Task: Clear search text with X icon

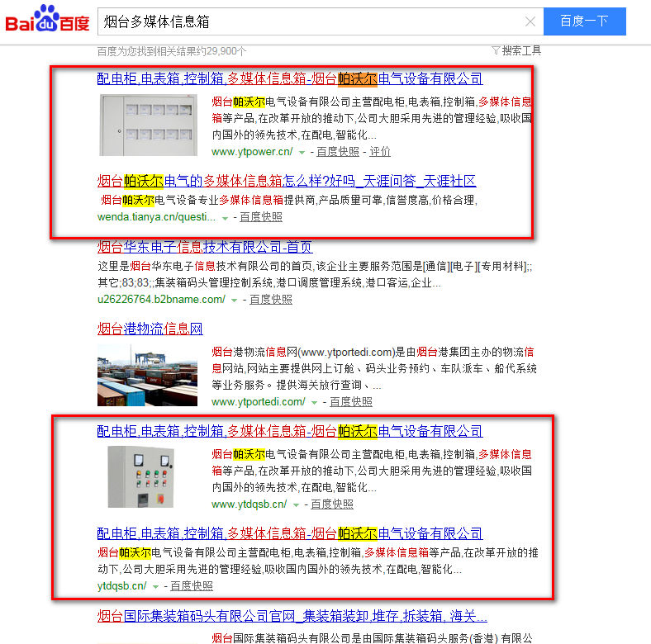Action: pos(530,21)
